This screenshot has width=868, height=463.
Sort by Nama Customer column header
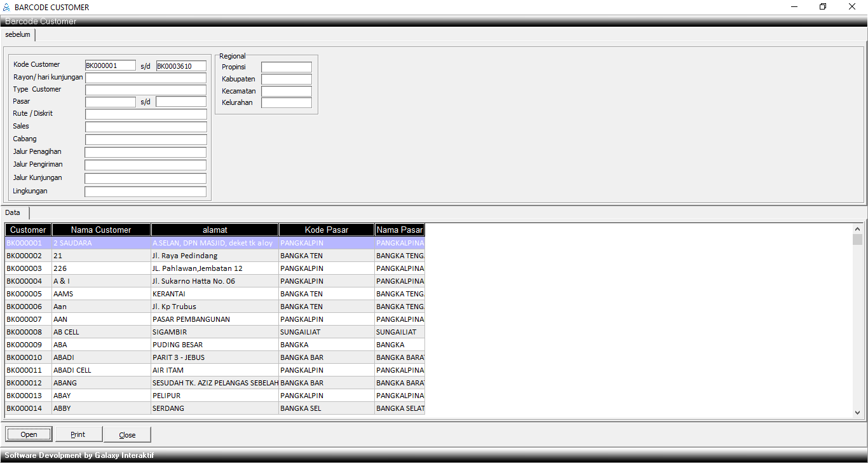pyautogui.click(x=101, y=230)
